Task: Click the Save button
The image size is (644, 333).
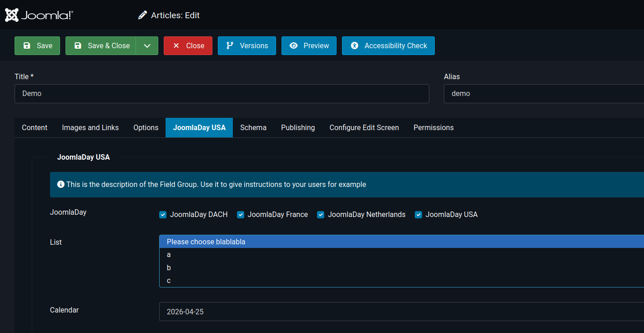Action: (x=37, y=45)
